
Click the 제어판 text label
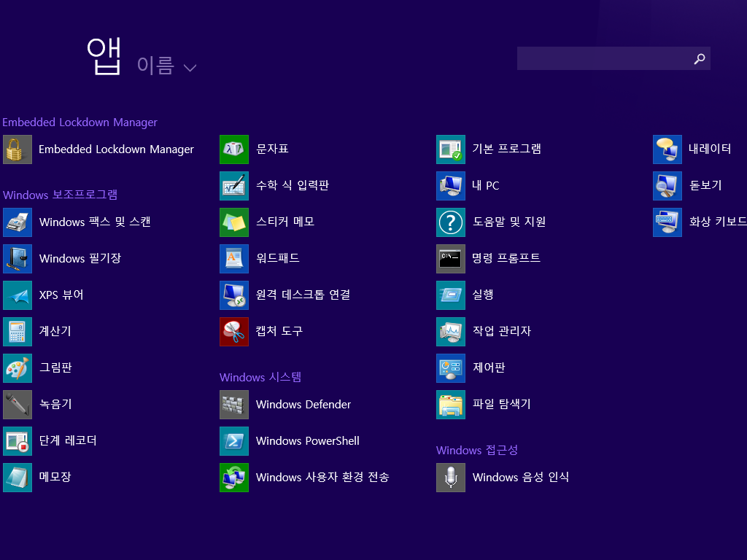point(489,367)
